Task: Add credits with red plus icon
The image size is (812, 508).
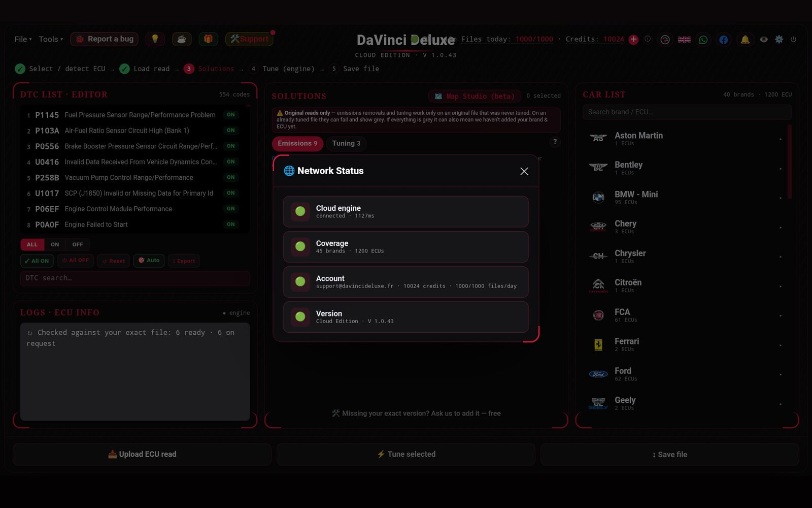Action: tap(633, 40)
